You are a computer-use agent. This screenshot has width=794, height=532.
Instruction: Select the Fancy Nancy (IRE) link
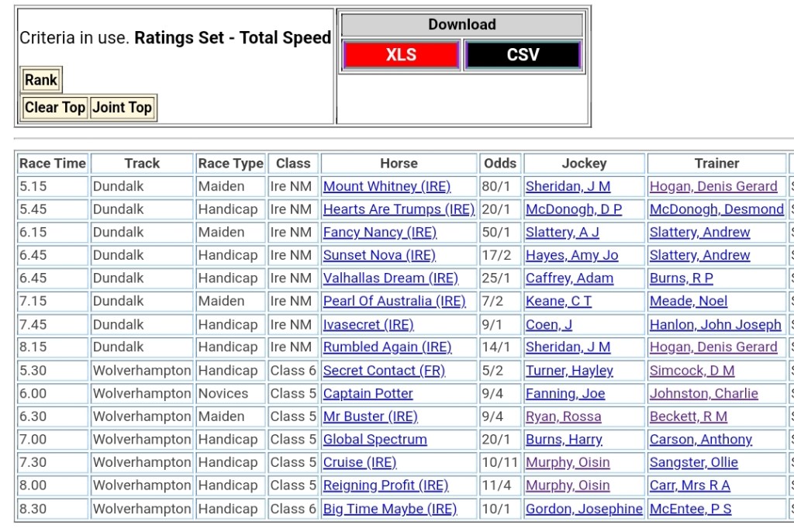point(379,232)
